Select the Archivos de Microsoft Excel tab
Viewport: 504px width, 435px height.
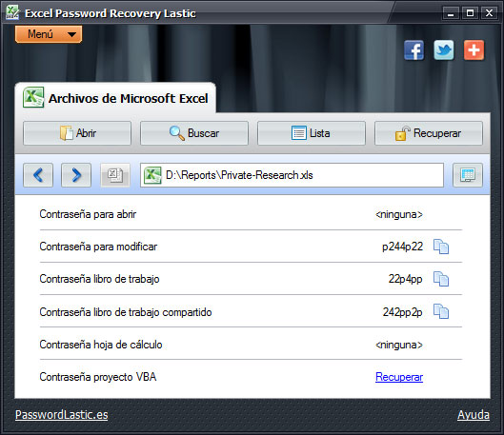[x=115, y=98]
